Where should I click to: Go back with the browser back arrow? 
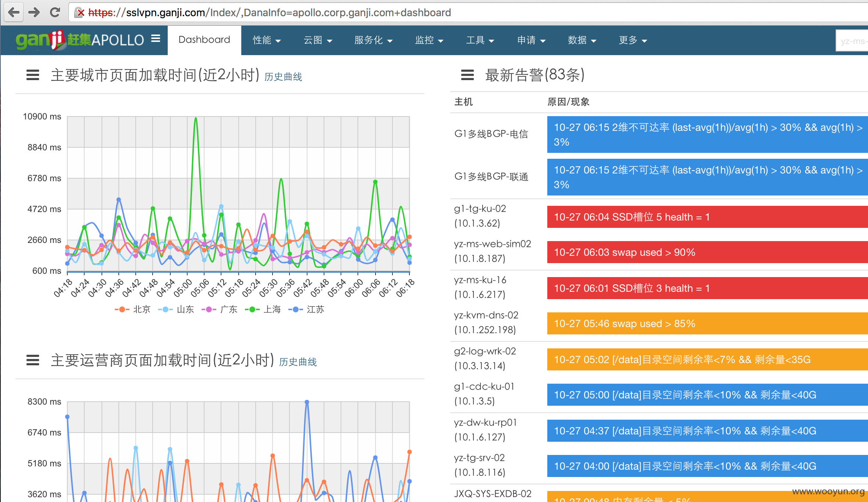pos(14,12)
